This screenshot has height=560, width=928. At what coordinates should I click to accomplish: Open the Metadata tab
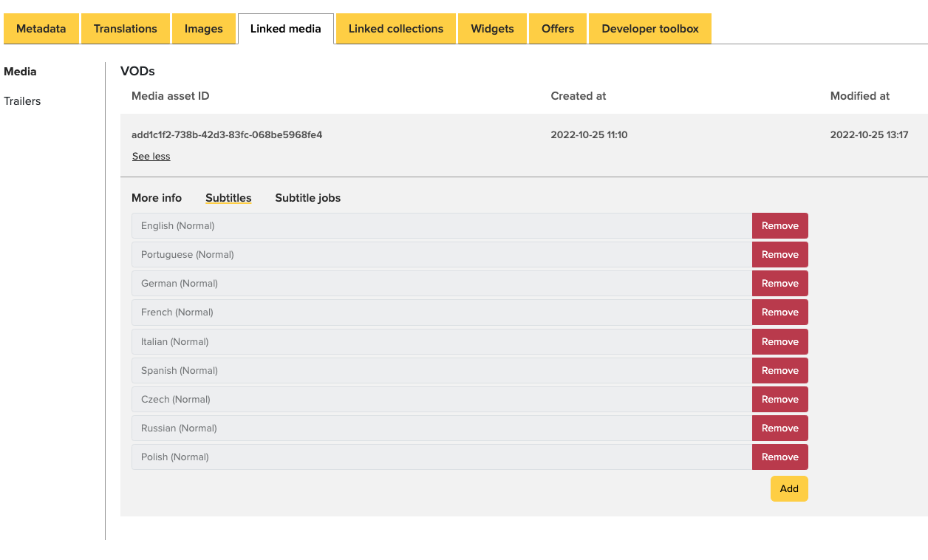(41, 29)
